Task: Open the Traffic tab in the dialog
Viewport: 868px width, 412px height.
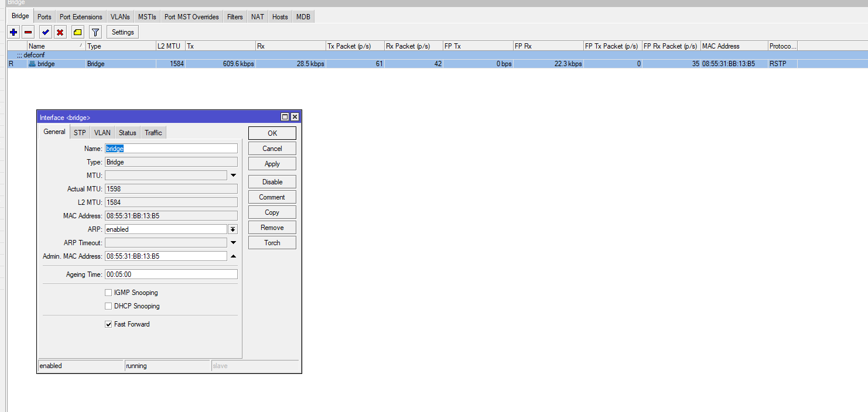Action: coord(153,133)
